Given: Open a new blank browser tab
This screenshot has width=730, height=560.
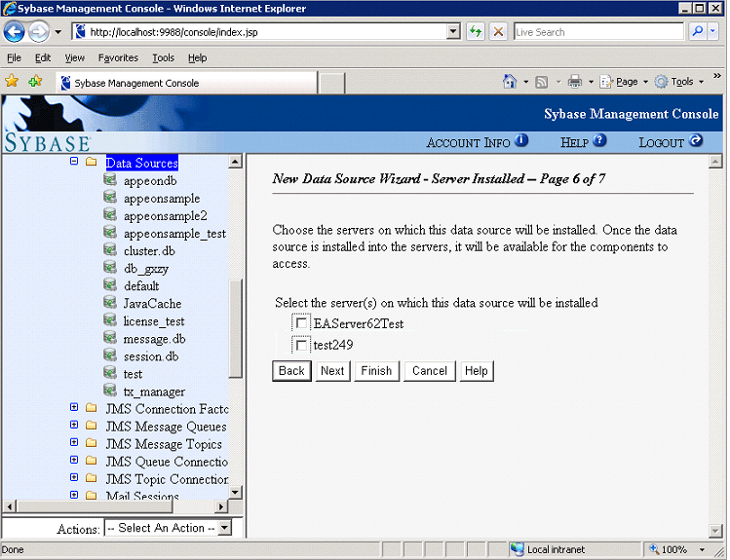Looking at the screenshot, I should tap(331, 84).
